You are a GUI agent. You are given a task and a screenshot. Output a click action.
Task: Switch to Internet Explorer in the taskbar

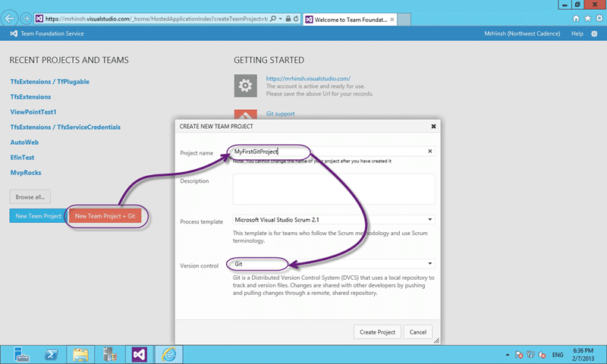click(x=168, y=354)
